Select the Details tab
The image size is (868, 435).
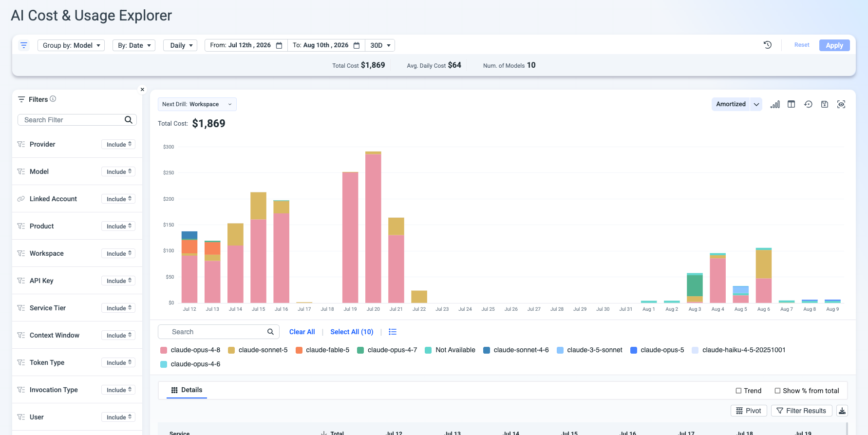tap(187, 390)
